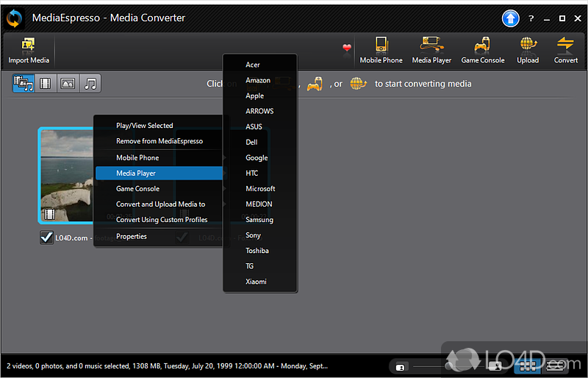
Task: Select Google in the brand submenu
Action: tap(260, 157)
